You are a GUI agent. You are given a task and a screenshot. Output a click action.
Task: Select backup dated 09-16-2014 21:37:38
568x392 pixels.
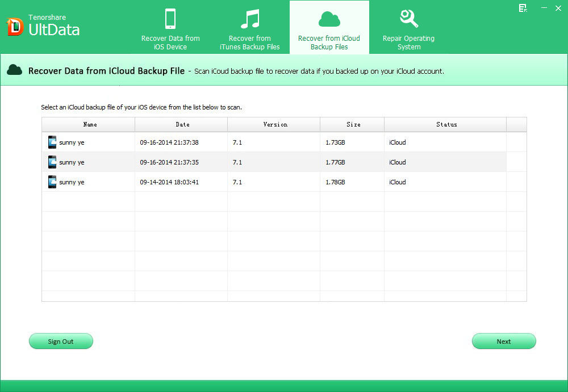[x=274, y=142]
